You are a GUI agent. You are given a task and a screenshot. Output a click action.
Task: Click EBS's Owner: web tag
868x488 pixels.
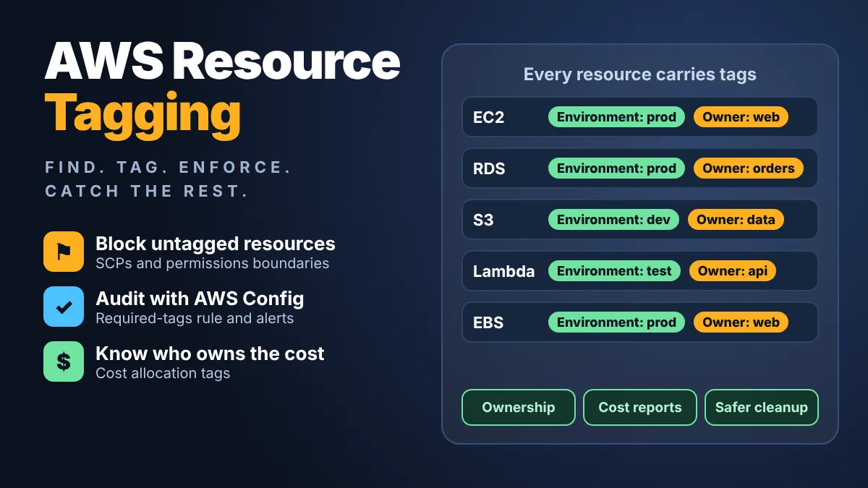[741, 322]
